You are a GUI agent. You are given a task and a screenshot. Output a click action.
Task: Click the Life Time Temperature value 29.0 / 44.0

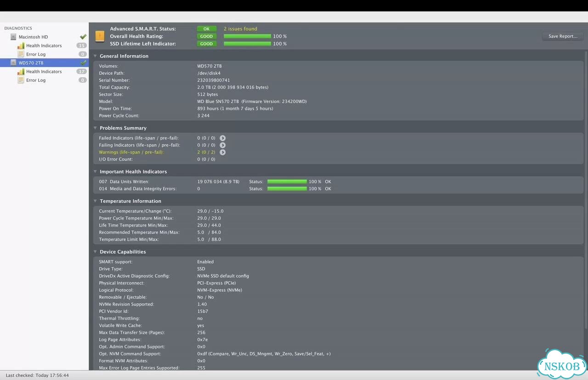click(x=209, y=226)
